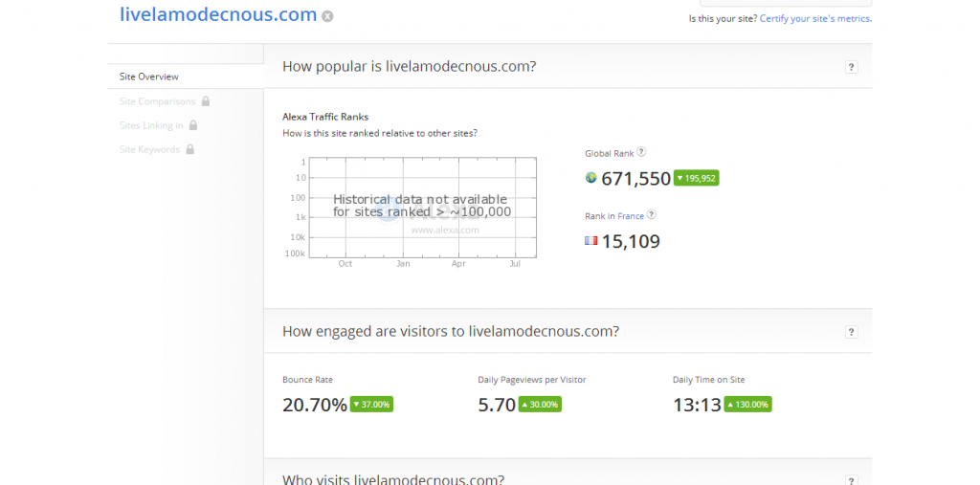This screenshot has height=485, width=980.
Task: Click the global rank change badge 195,952
Action: (x=697, y=178)
